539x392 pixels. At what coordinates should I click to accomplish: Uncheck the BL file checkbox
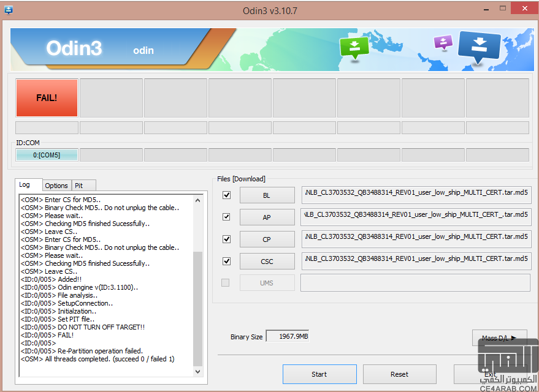tap(226, 195)
